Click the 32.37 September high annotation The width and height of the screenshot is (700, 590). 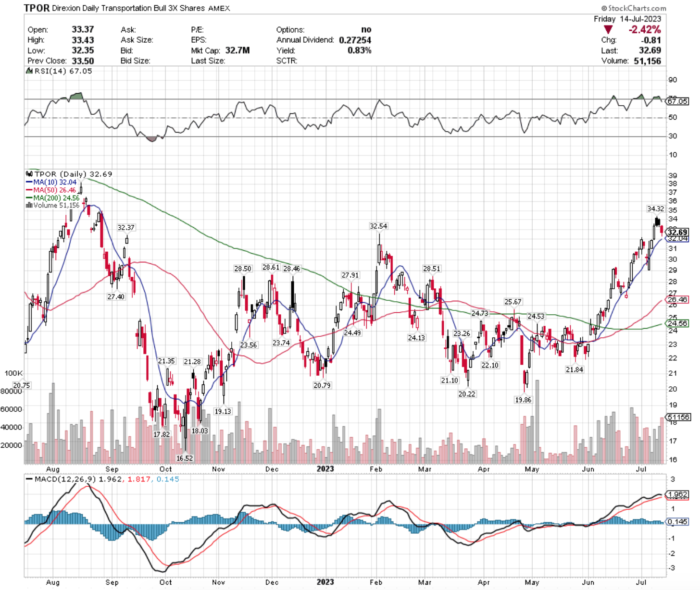(126, 228)
